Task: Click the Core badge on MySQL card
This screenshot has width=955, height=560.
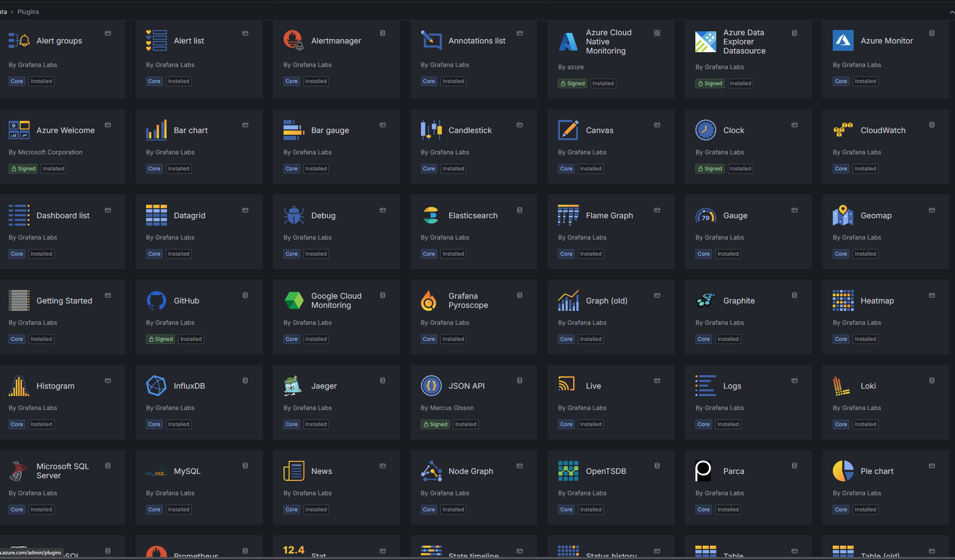Action: point(154,510)
